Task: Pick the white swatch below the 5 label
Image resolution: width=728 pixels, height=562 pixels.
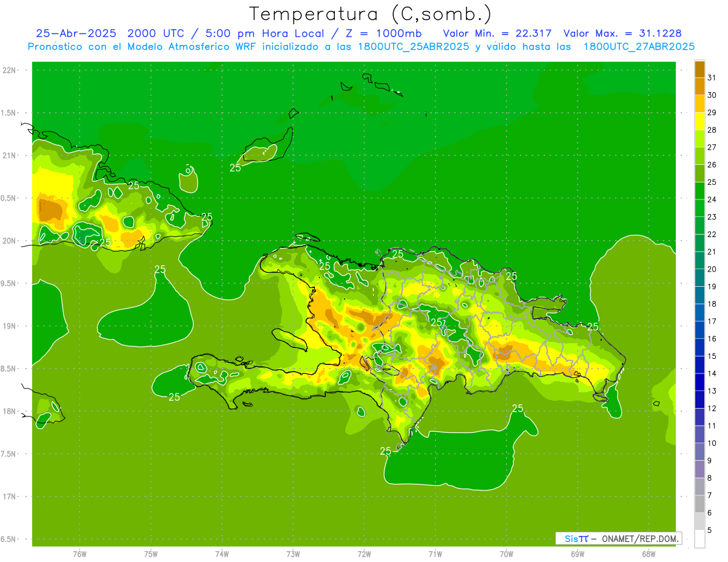Action: click(x=699, y=539)
